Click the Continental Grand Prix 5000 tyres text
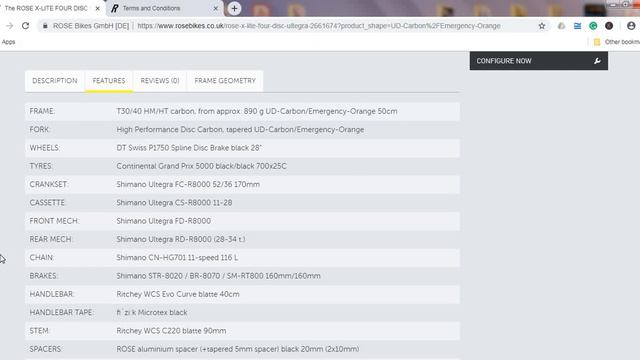 [201, 166]
